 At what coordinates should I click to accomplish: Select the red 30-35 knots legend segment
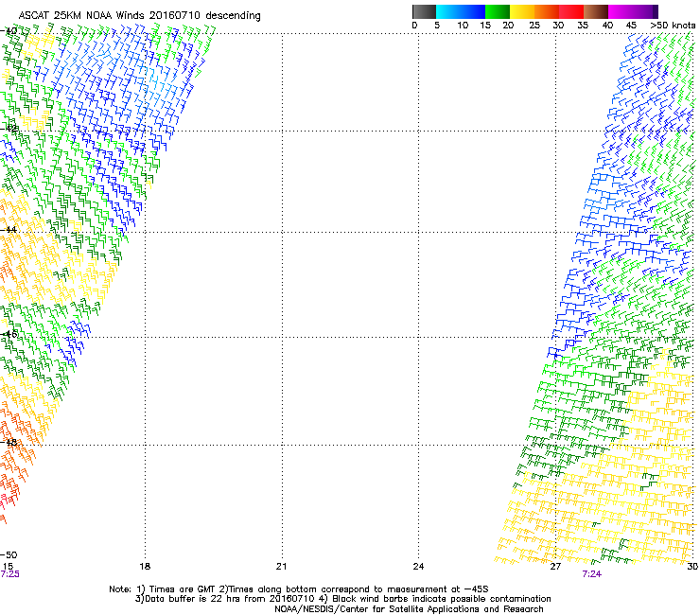[x=571, y=11]
